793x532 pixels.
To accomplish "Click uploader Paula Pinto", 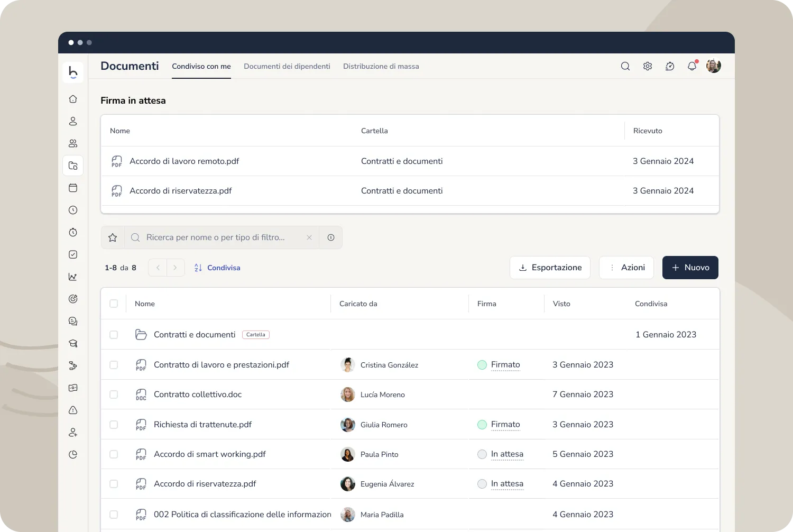I will (x=380, y=454).
